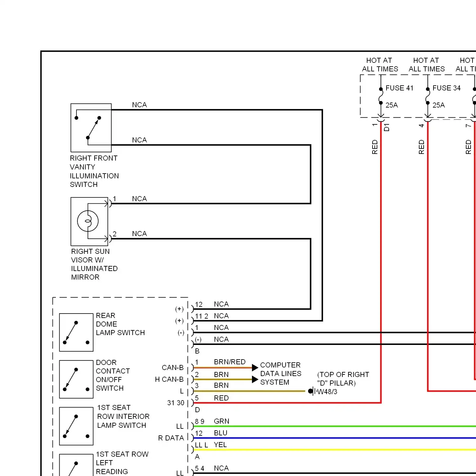Click the 'BRN/RED' wire color label

(x=230, y=362)
